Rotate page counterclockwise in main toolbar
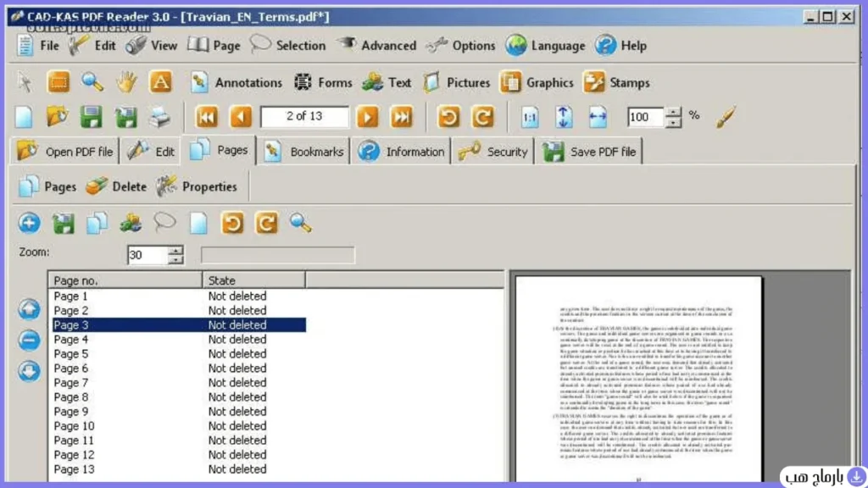 (x=449, y=117)
